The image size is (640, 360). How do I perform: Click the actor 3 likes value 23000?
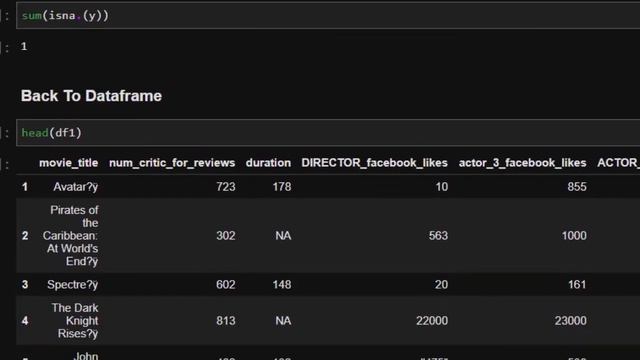[571, 321]
